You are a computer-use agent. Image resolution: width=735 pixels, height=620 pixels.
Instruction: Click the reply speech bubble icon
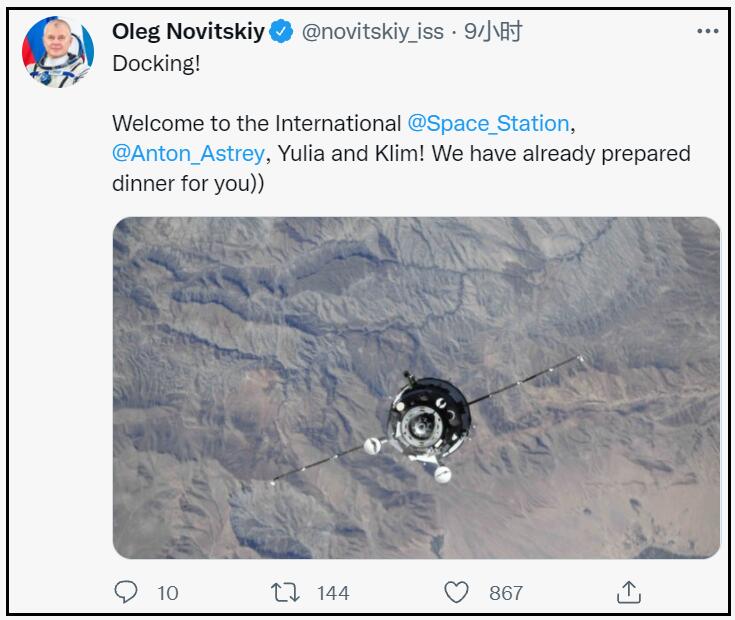126,592
